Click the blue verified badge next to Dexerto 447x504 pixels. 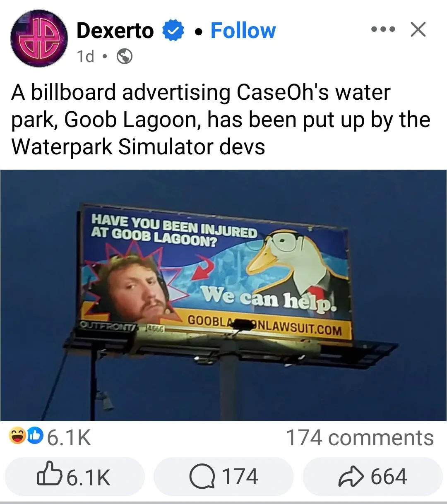173,31
